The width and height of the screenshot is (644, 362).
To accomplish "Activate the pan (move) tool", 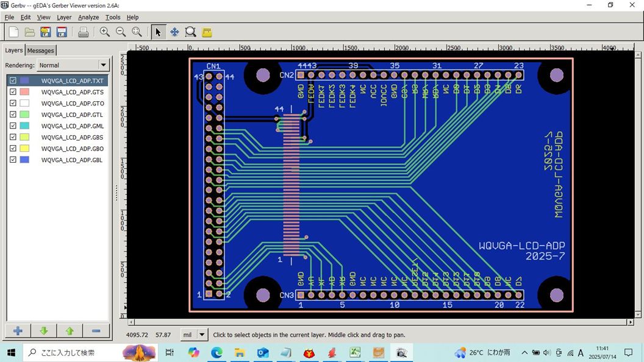I will 174,32.
